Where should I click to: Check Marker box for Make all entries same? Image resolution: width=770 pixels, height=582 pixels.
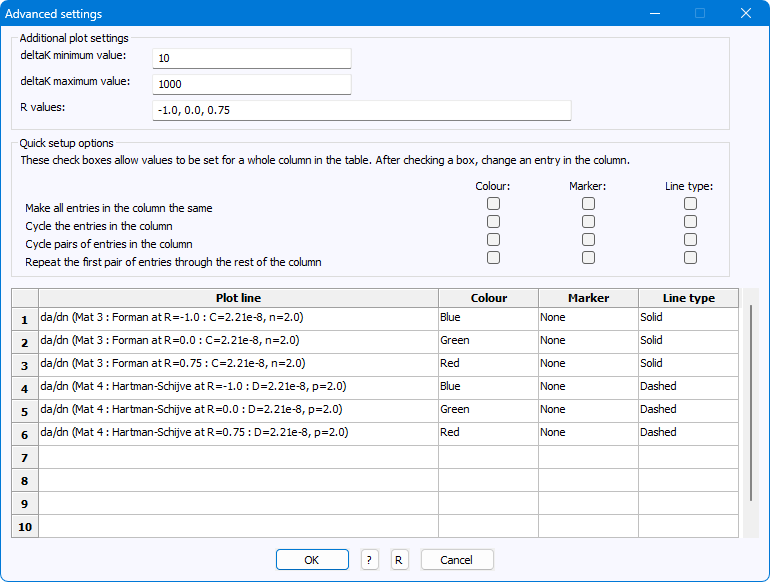point(588,203)
